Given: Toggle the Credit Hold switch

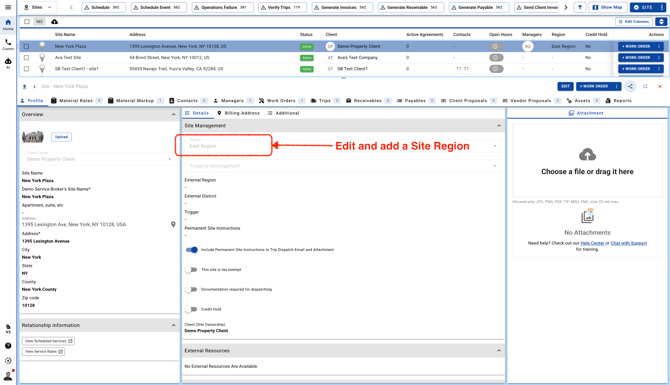Looking at the screenshot, I should tap(191, 309).
